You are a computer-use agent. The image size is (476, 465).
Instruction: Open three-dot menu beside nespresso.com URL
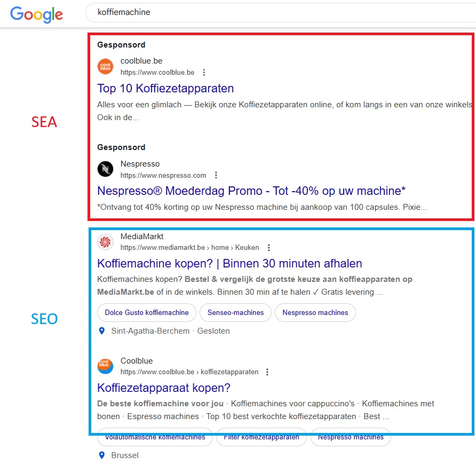click(216, 175)
